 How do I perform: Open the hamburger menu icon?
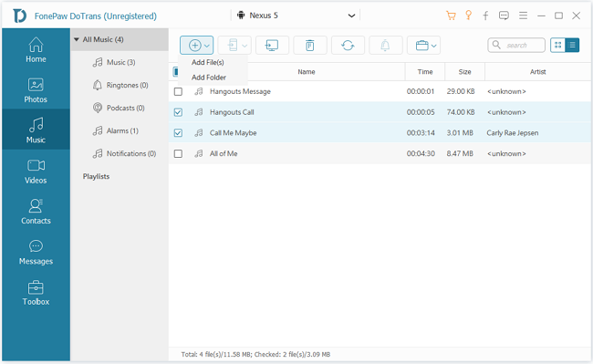[x=523, y=16]
